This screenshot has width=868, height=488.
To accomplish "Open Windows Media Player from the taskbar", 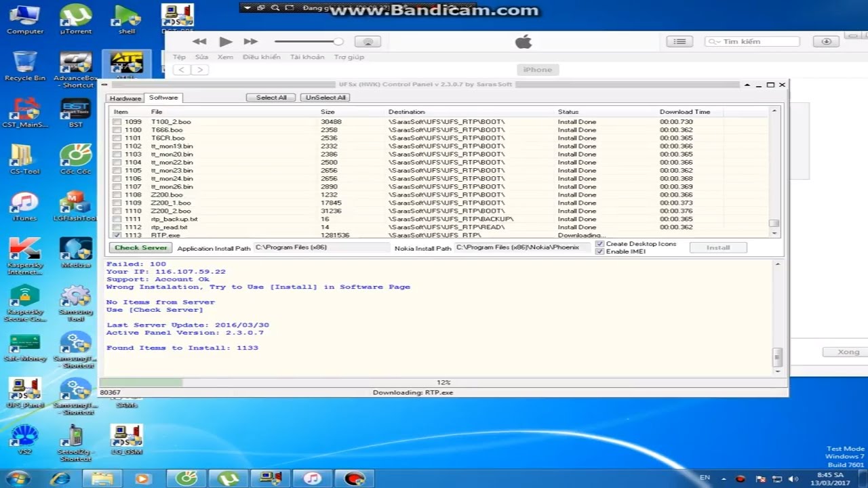I will pyautogui.click(x=143, y=478).
